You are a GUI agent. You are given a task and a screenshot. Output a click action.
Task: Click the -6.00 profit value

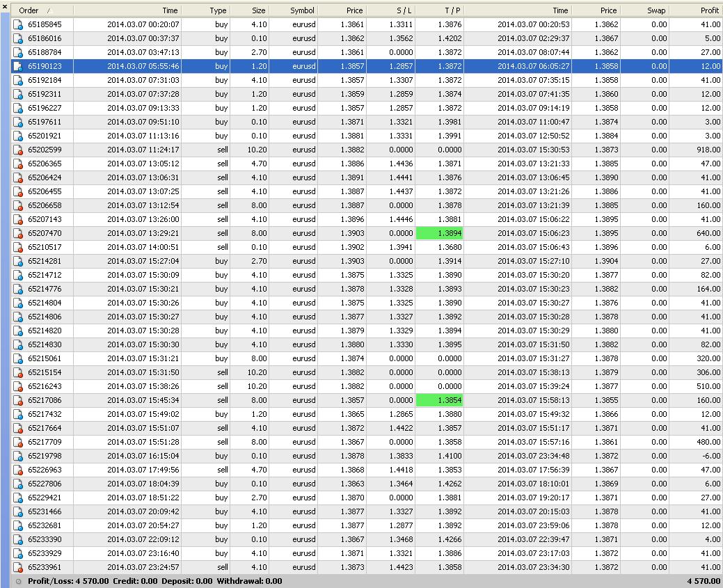(710, 456)
